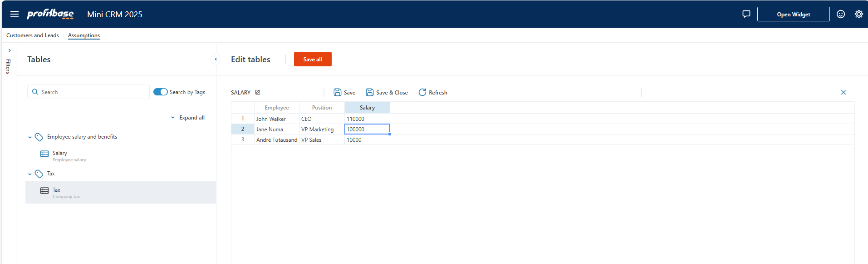This screenshot has width=868, height=264.
Task: Select row header number 1
Action: tap(243, 119)
